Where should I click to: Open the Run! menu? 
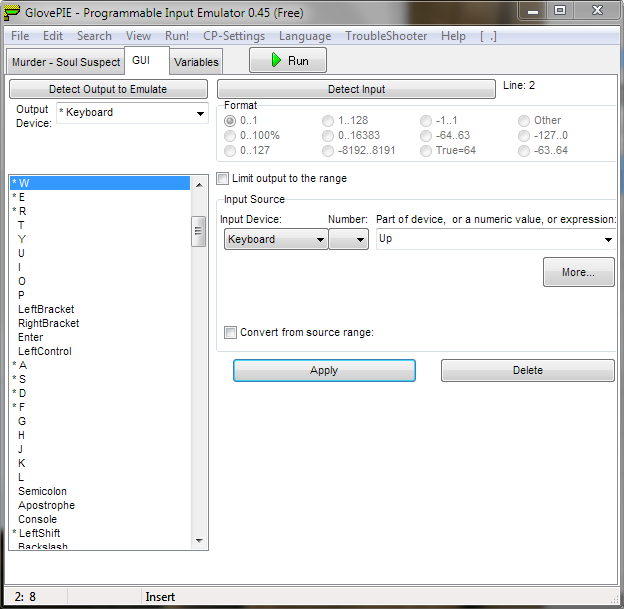[177, 36]
